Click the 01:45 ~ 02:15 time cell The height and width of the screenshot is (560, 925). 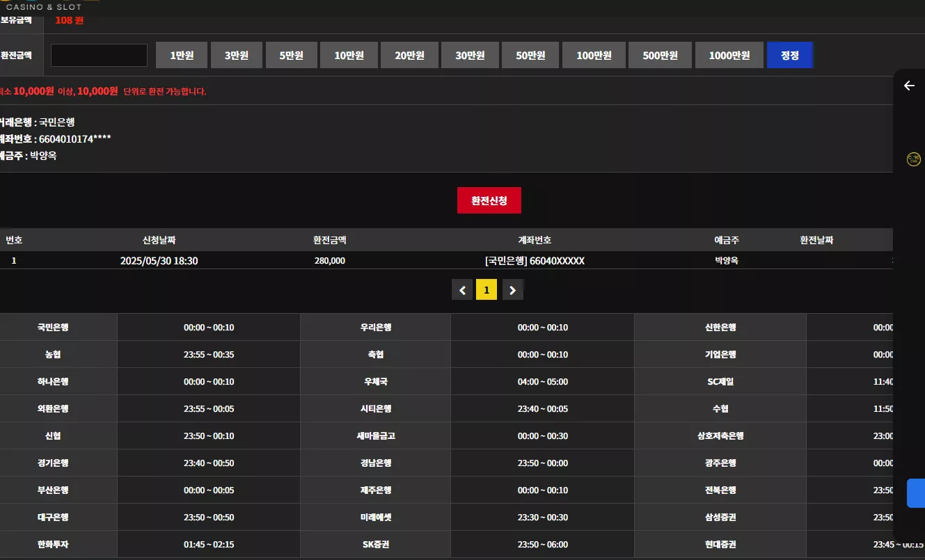209,545
